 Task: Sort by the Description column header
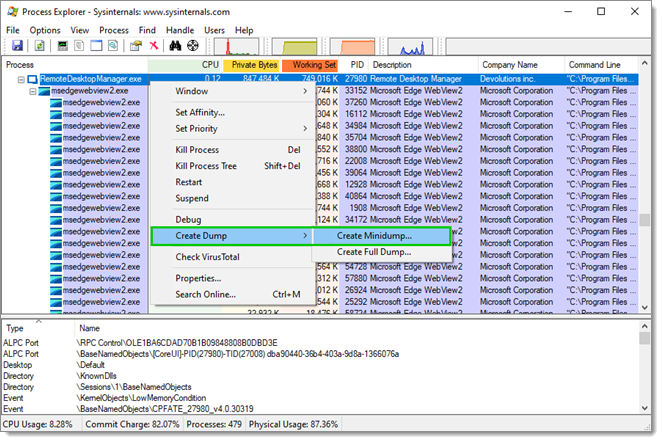click(x=423, y=65)
